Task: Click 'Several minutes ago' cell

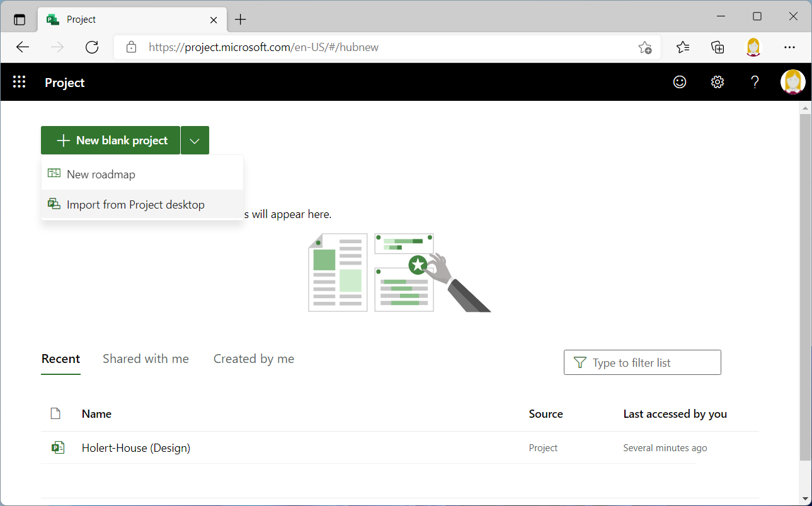Action: click(x=665, y=448)
